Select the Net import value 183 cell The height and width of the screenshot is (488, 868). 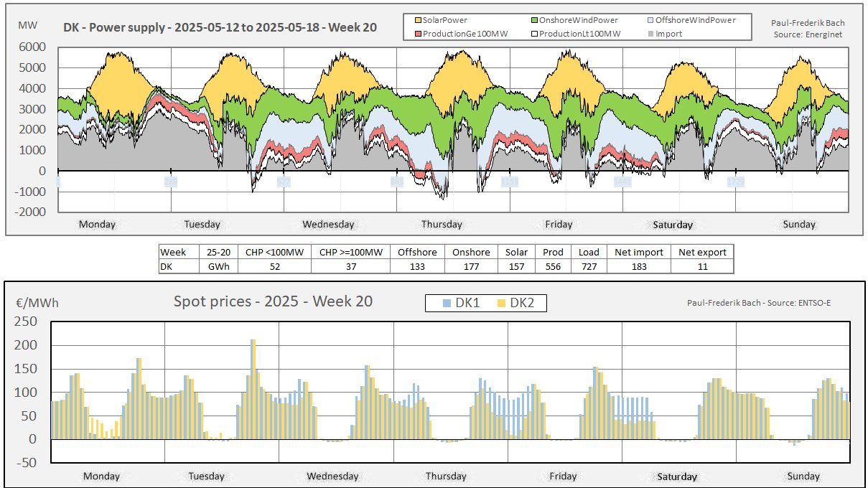click(638, 266)
